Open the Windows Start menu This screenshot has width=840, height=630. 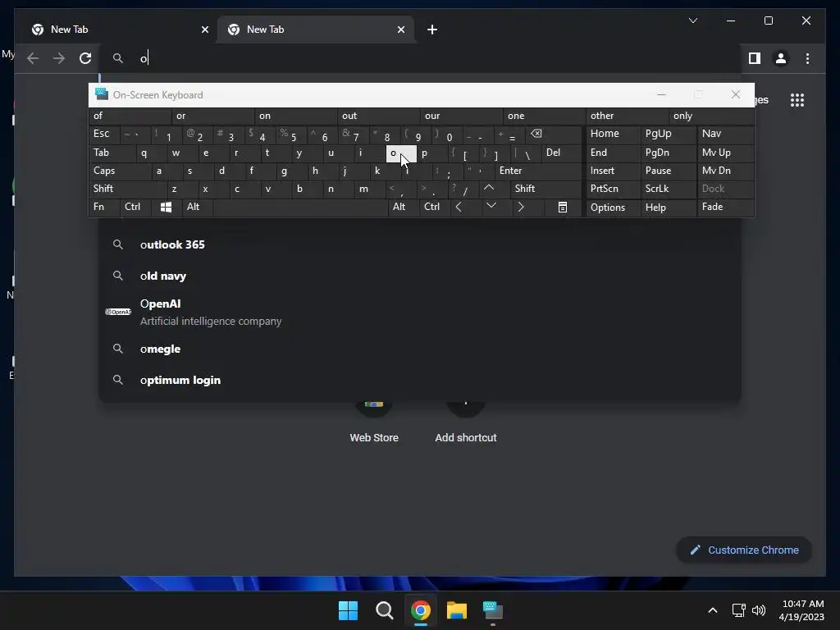tap(348, 610)
